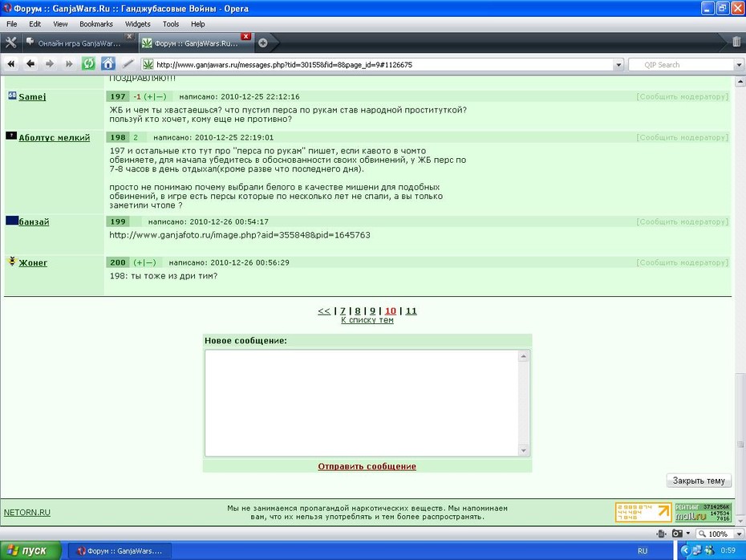Report post 200 to moderator
Viewport: 746px width, 560px height.
click(x=683, y=262)
